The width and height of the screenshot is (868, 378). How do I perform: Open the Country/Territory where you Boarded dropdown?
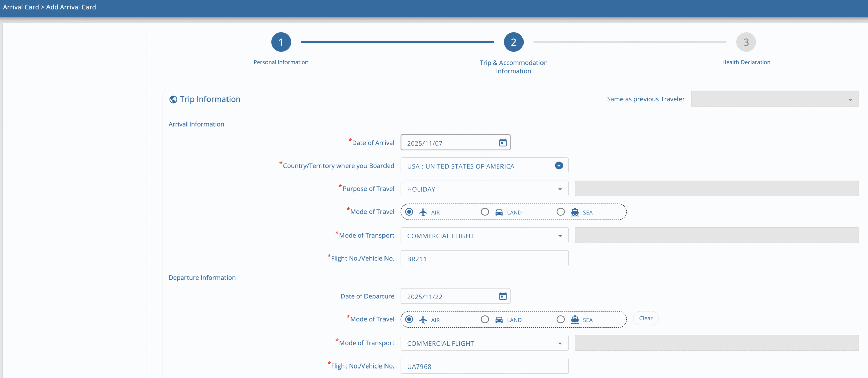click(558, 166)
